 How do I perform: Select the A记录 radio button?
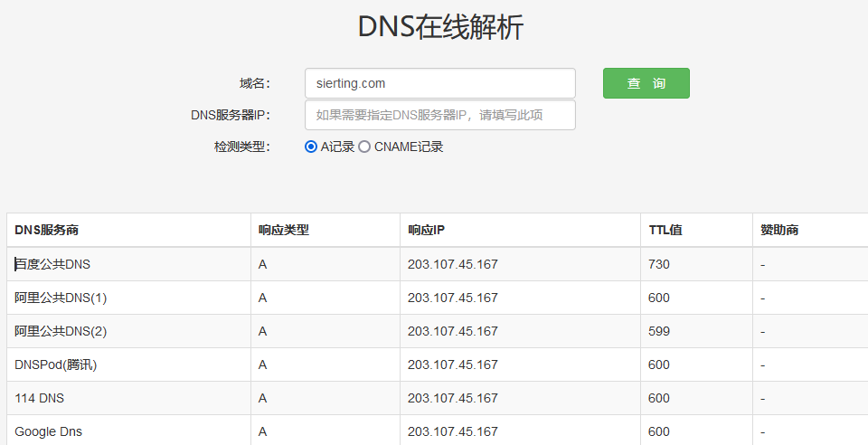pos(311,147)
